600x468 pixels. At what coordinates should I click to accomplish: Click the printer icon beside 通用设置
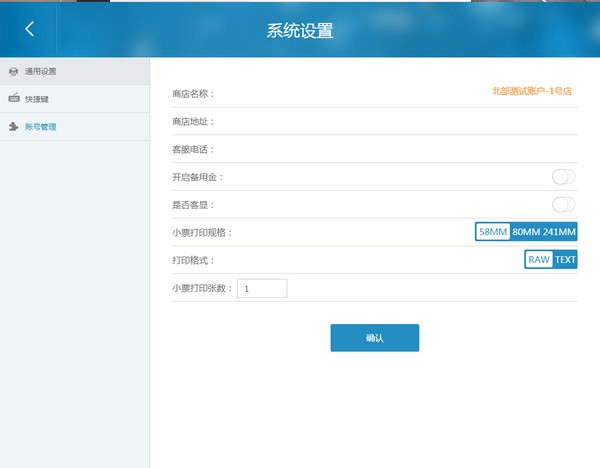(13, 71)
